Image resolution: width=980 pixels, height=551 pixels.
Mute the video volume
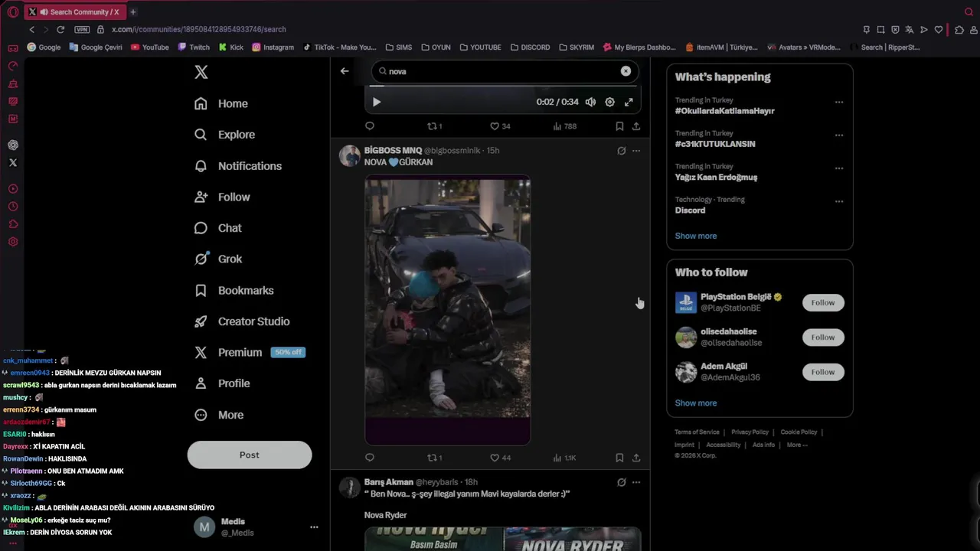click(x=590, y=102)
